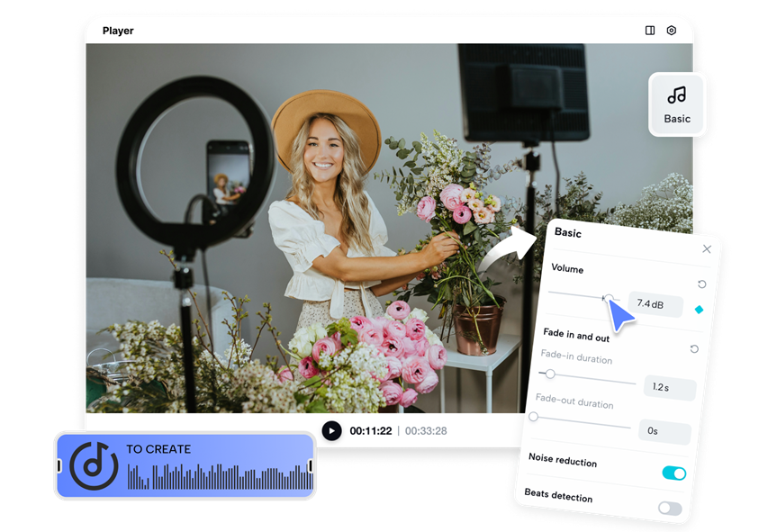Close the Basic panel with the X
This screenshot has width=777, height=532.
[708, 248]
